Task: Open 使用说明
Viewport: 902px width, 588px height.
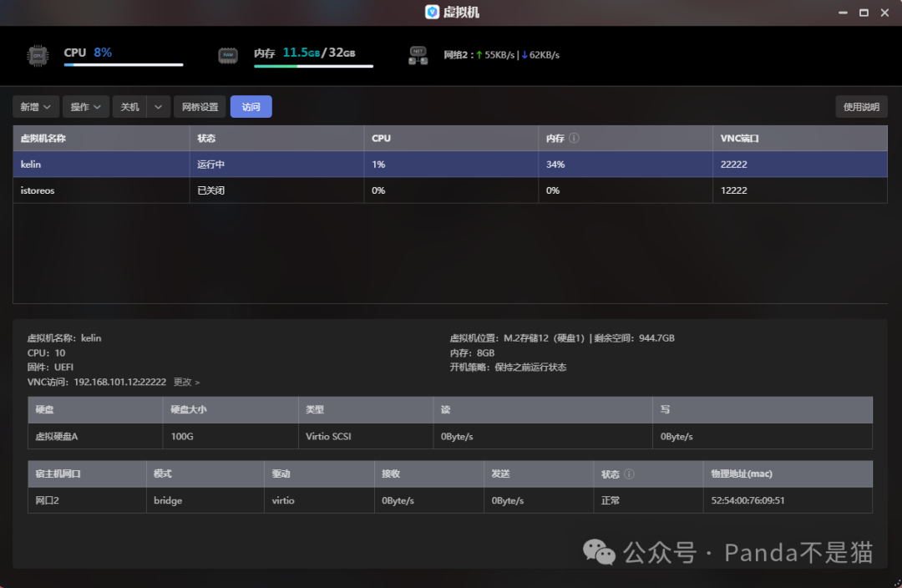Action: point(861,107)
